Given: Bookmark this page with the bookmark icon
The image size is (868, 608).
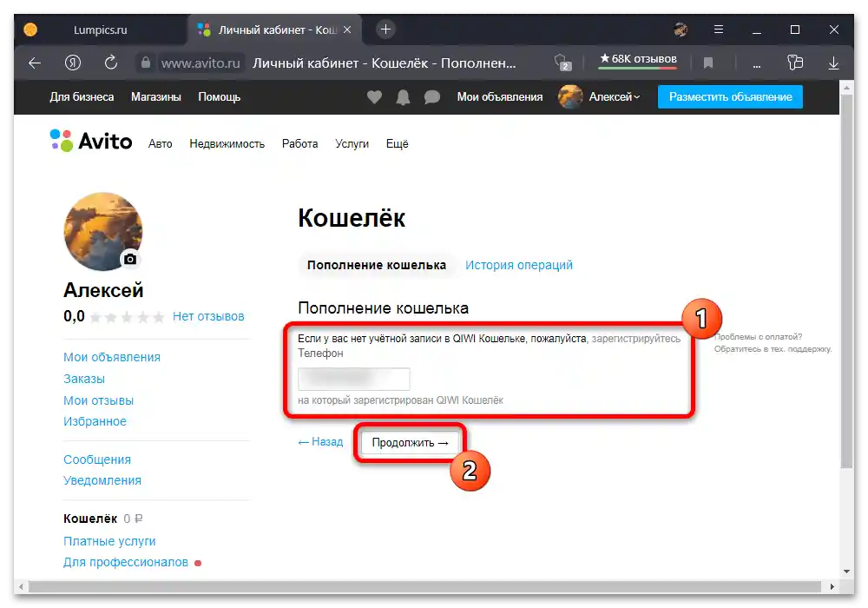Looking at the screenshot, I should pos(708,63).
